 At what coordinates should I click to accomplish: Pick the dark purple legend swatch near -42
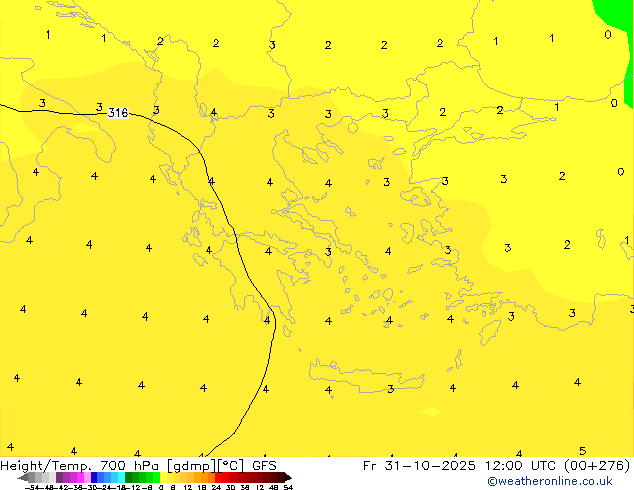pyautogui.click(x=59, y=477)
